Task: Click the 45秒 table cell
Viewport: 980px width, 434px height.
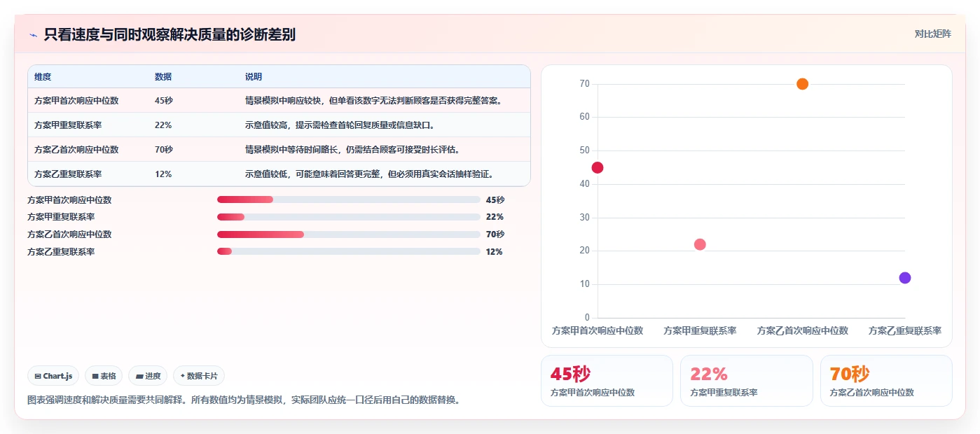Action: 164,101
